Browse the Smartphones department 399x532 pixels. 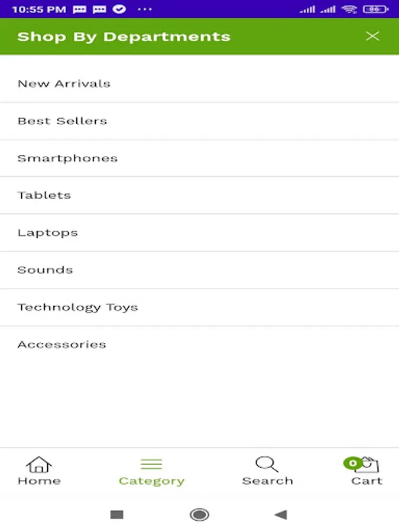(67, 158)
